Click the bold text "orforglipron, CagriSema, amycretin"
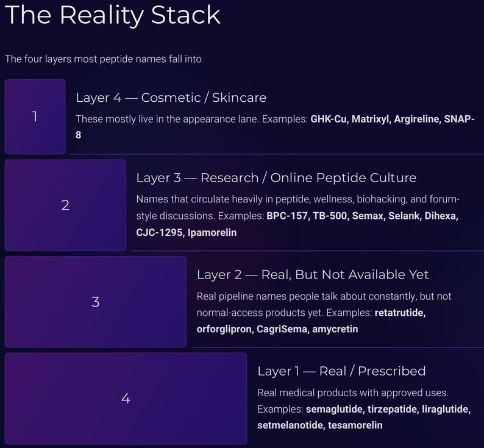Image resolution: width=484 pixels, height=448 pixels. (277, 329)
